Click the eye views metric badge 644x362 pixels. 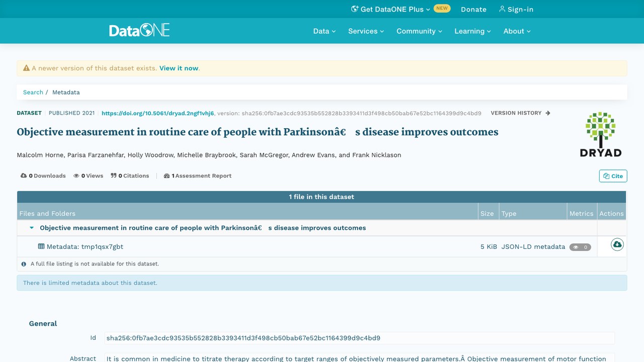point(580,247)
